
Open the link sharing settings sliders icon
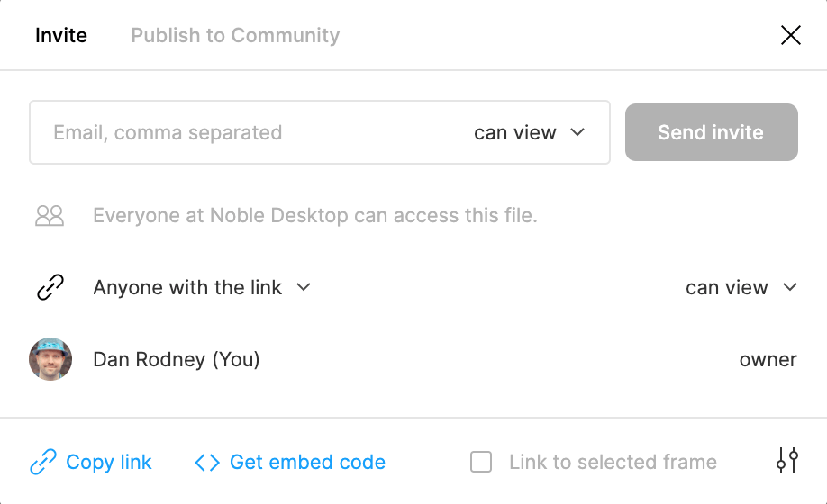point(786,461)
